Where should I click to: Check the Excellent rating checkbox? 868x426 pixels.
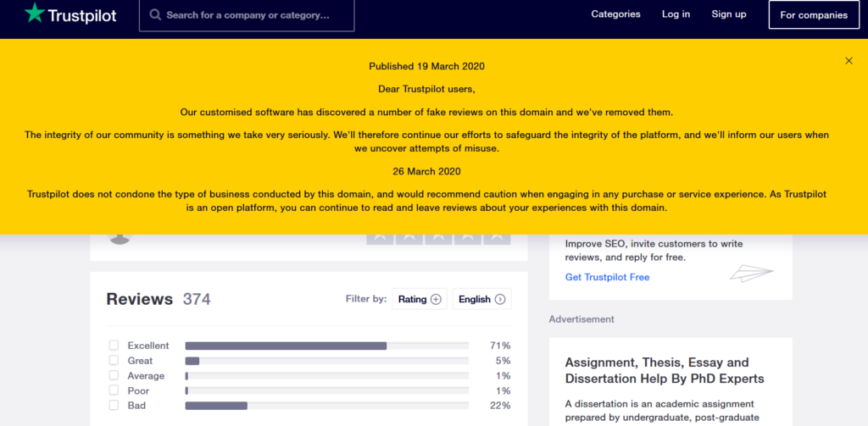[114, 346]
